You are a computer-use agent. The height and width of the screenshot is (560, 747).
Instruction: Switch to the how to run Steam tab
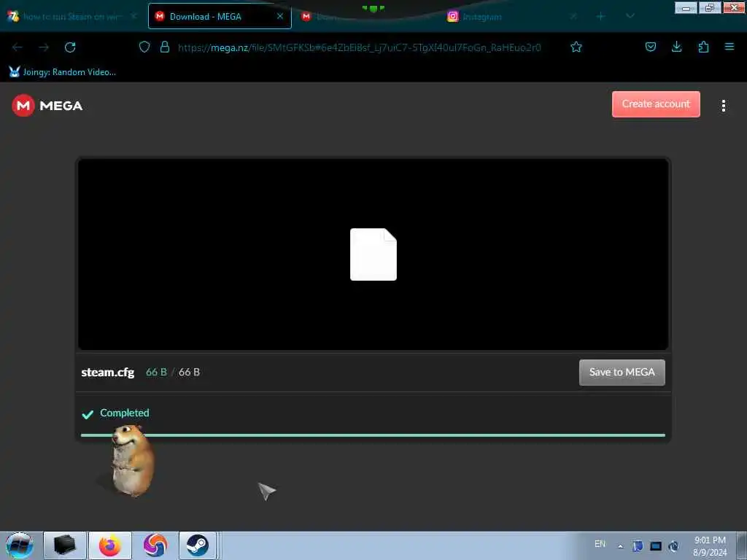click(x=72, y=17)
